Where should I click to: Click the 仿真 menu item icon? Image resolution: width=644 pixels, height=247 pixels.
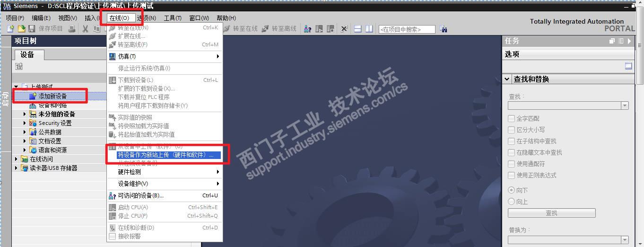112,56
